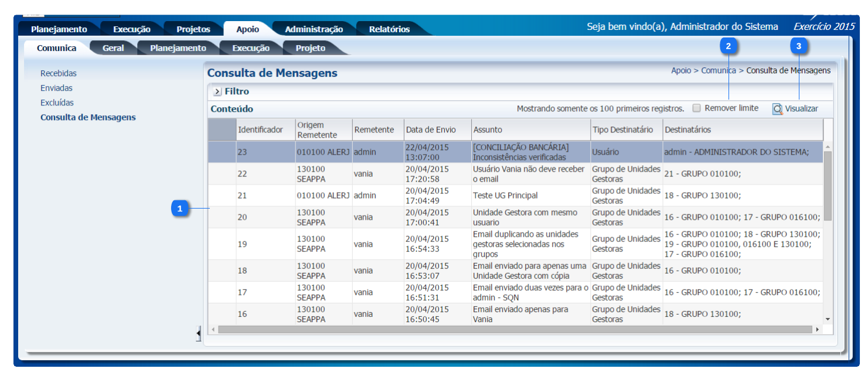This screenshot has width=868, height=372.
Task: Click the Visualizar magnifier icon
Action: (777, 109)
